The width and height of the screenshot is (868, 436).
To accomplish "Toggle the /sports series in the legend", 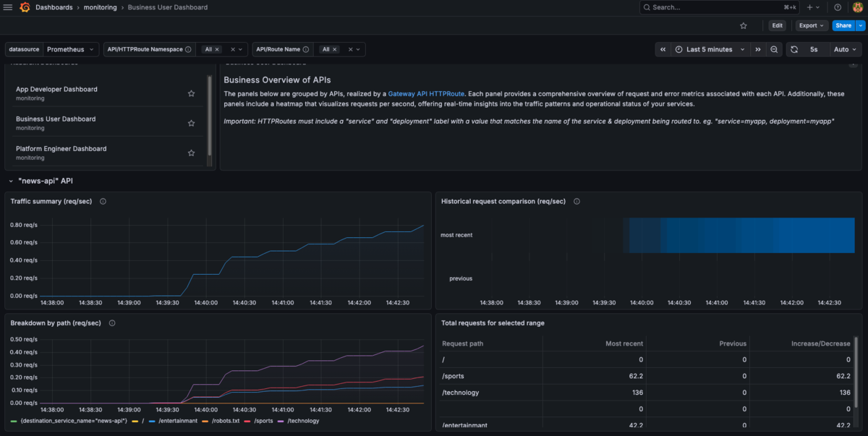I will pyautogui.click(x=265, y=421).
